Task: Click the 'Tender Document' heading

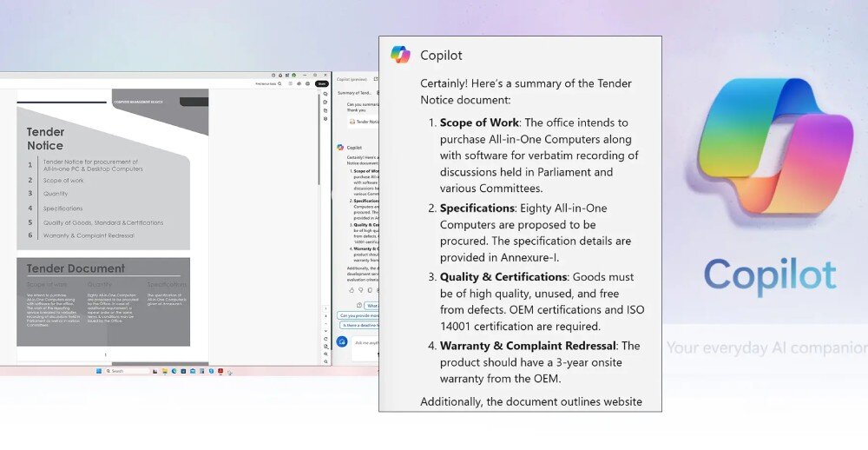Action: [x=76, y=268]
